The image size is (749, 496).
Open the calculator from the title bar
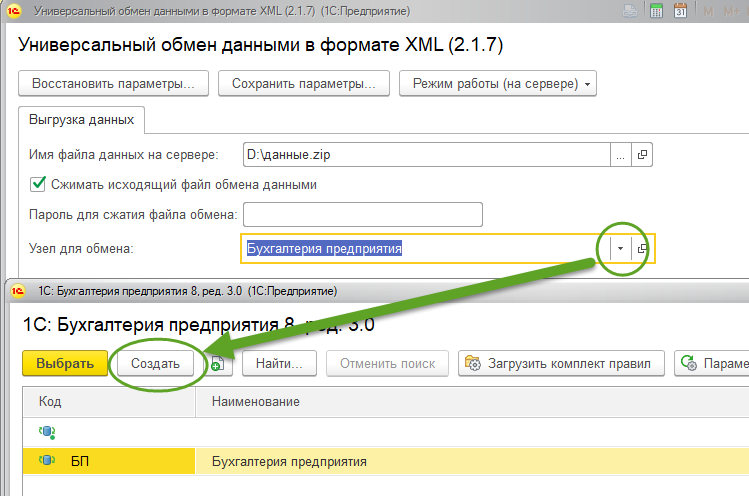point(656,11)
